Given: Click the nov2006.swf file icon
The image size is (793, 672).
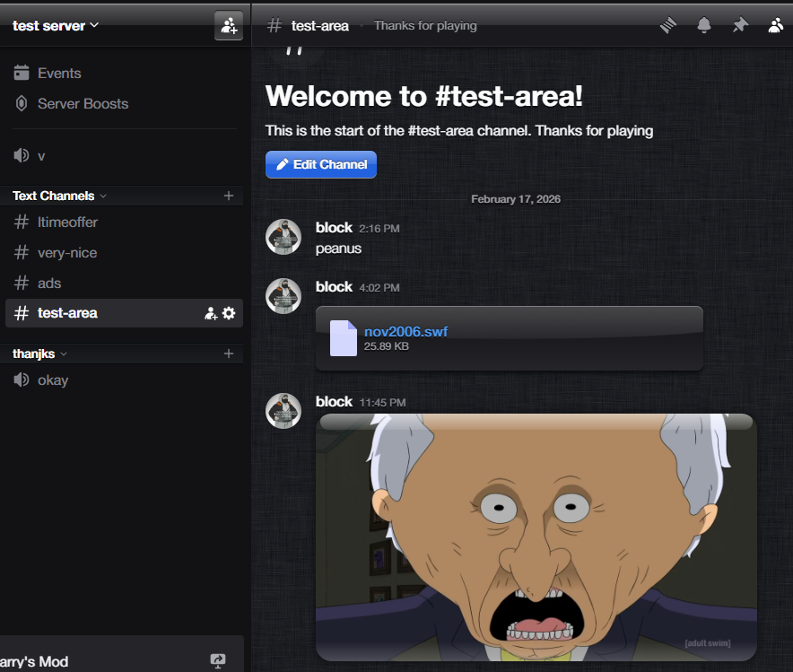Looking at the screenshot, I should click(x=344, y=338).
